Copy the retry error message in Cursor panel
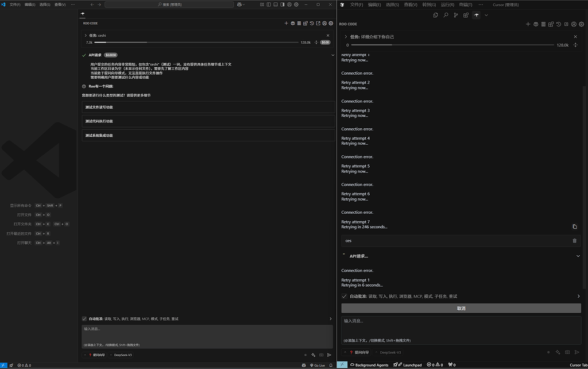Image resolution: width=588 pixels, height=369 pixels. pos(574,226)
